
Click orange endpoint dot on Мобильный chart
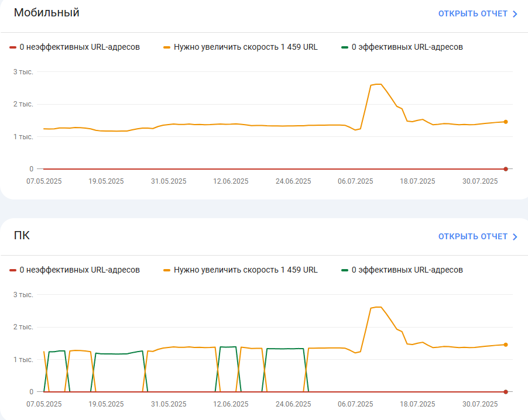coord(505,122)
